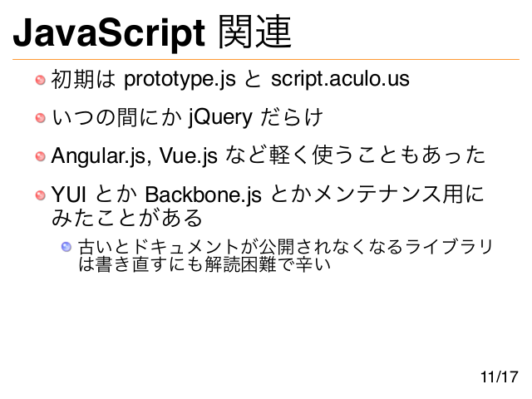This screenshot has height=399, width=532.
Task: Click the page number 11/17
Action: [500, 377]
